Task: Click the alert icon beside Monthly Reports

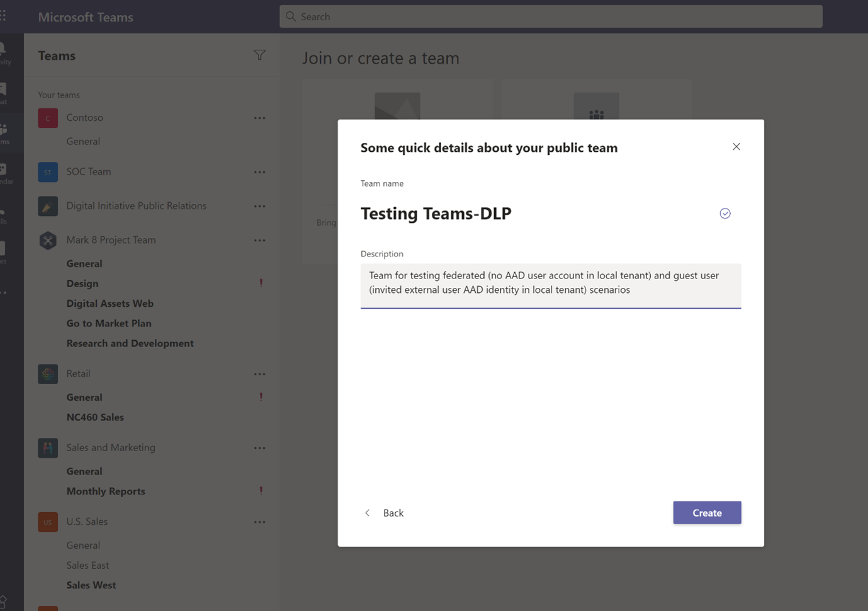Action: pos(261,491)
